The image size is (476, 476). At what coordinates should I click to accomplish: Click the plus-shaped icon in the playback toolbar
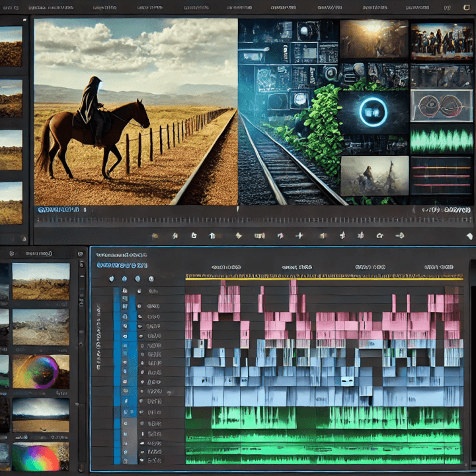point(299,235)
